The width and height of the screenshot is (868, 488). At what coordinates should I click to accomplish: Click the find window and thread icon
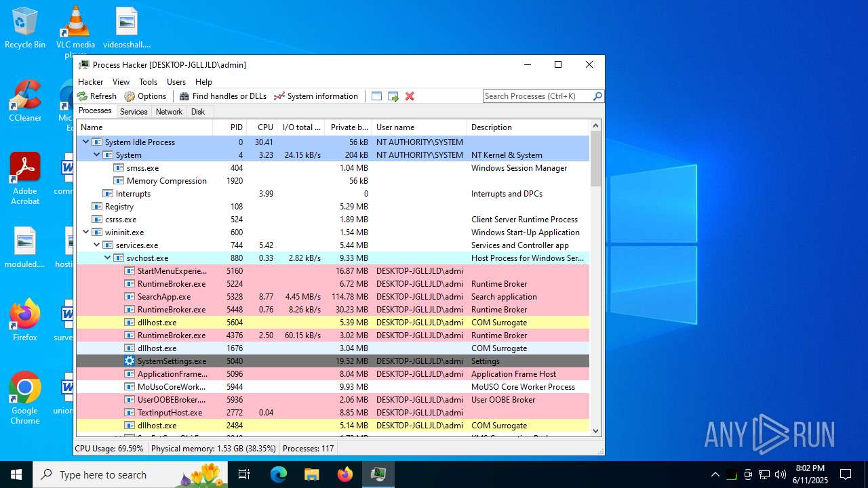pos(393,96)
